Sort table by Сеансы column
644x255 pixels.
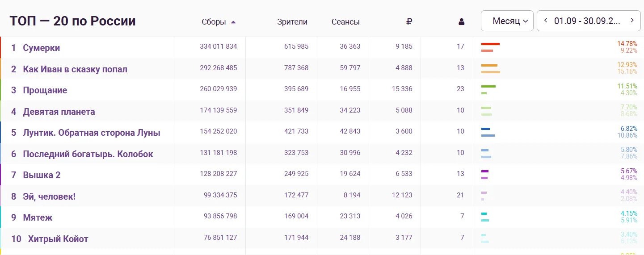(345, 22)
